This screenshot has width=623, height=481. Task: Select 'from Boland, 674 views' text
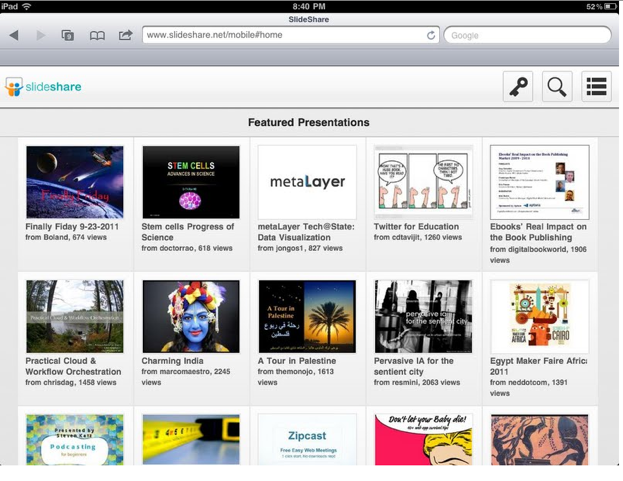[x=66, y=238]
